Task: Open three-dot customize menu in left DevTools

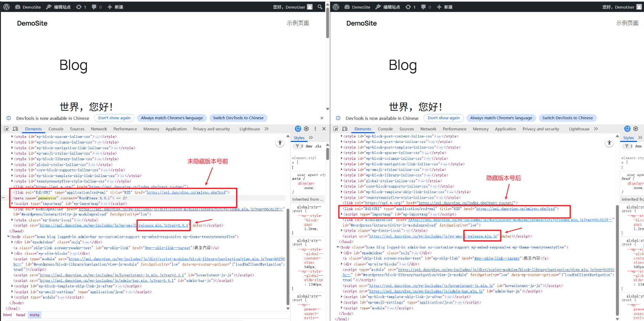Action: (315, 129)
